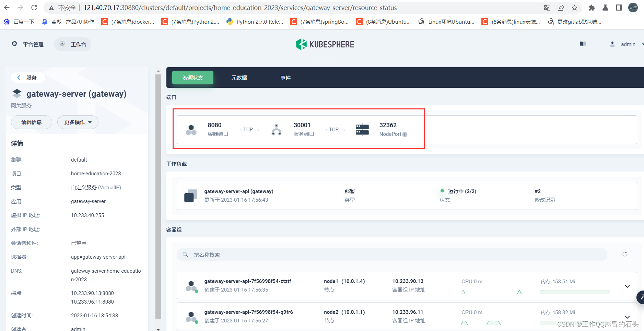Click the browser address bar URL
Screen dimensions: 644x331
tap(240, 8)
